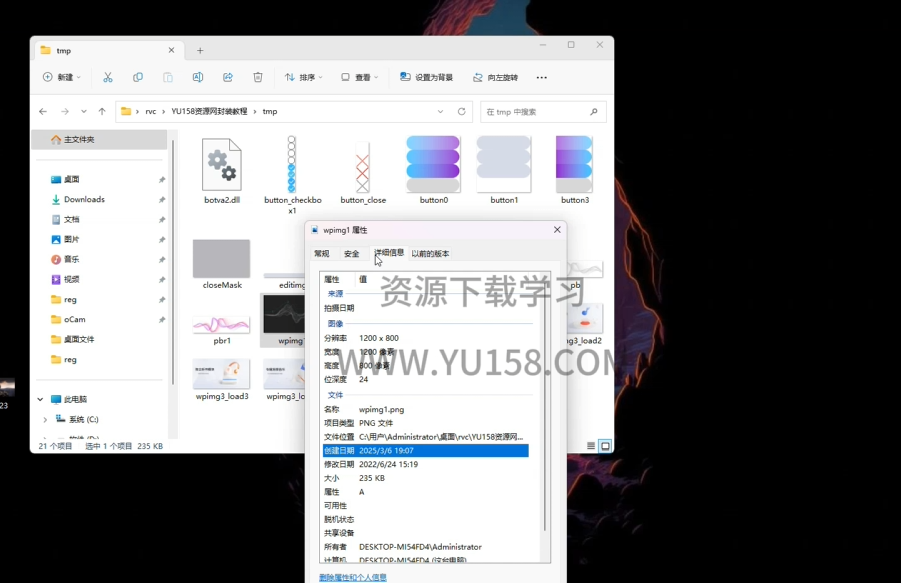Viewport: 901px width, 583px height.
Task: Click the refresh icon in the address bar
Action: [x=461, y=111]
